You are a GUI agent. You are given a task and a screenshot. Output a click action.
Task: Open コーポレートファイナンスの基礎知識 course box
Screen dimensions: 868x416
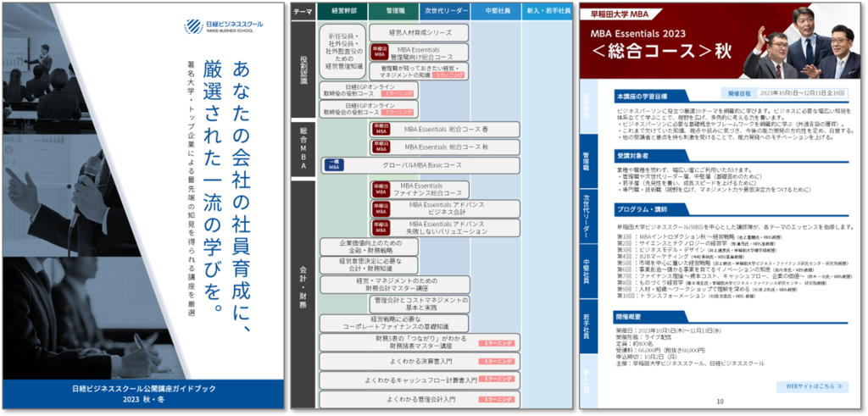click(x=393, y=323)
